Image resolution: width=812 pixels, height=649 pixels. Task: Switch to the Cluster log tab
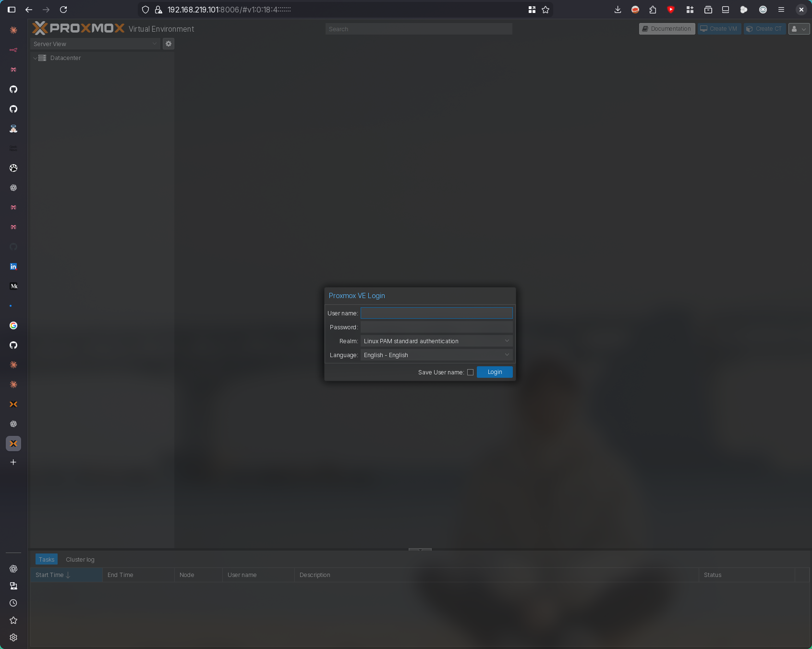[80, 560]
